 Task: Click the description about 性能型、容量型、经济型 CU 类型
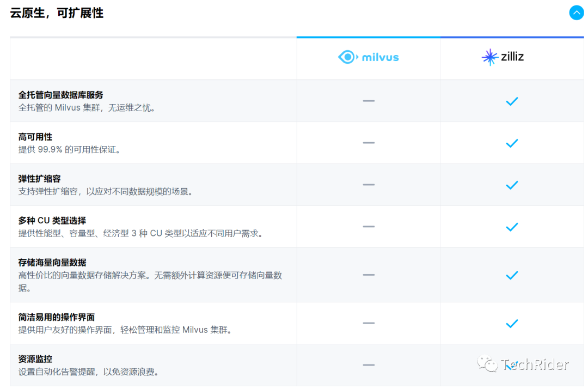pos(141,233)
